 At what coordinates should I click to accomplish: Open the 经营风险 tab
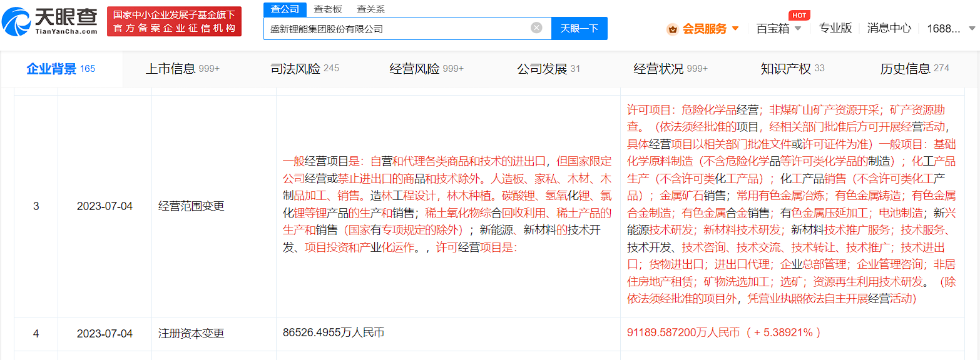pyautogui.click(x=427, y=69)
